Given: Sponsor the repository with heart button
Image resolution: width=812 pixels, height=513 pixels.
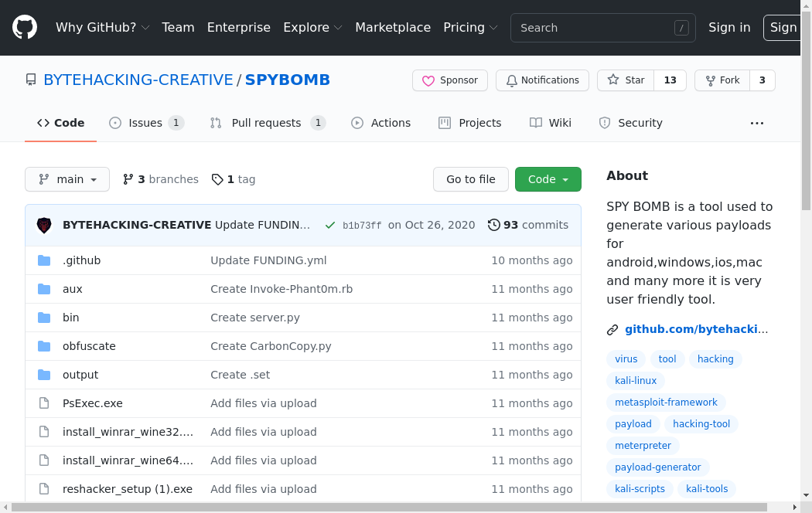Looking at the screenshot, I should tap(450, 80).
